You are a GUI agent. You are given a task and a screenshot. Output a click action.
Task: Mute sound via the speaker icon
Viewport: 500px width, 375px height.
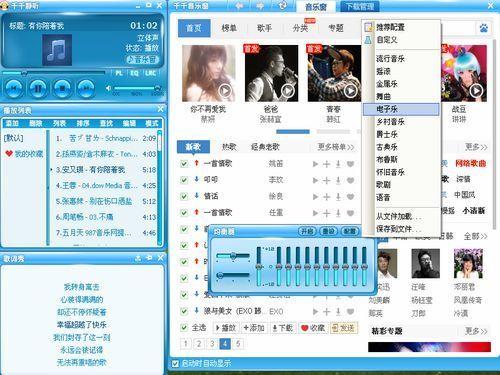click(x=108, y=88)
